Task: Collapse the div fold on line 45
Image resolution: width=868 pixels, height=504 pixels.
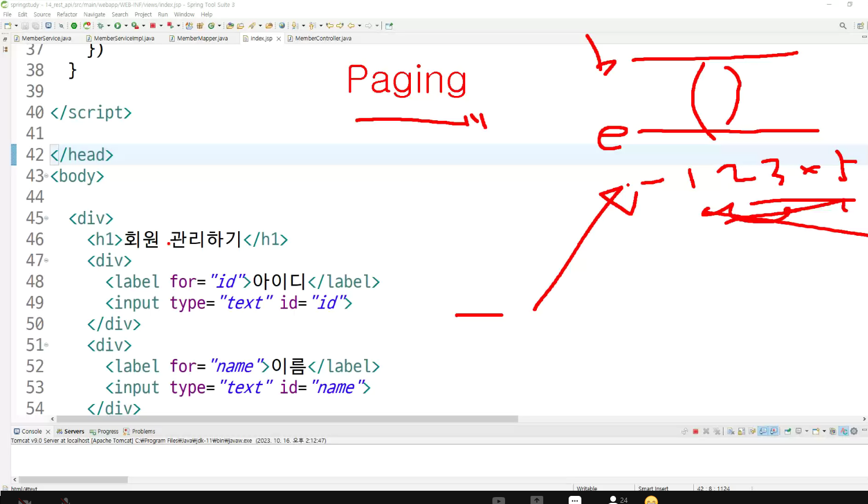Action: pos(46,218)
